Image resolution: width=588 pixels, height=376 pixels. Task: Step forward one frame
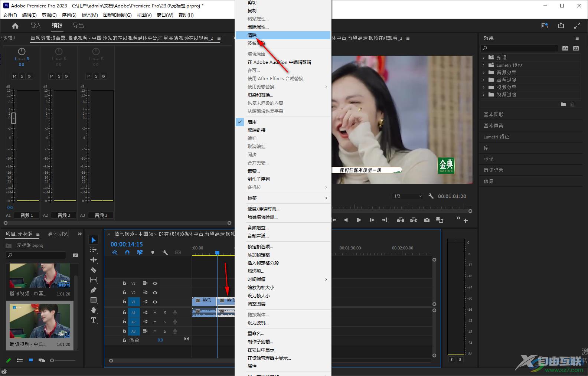pos(372,220)
